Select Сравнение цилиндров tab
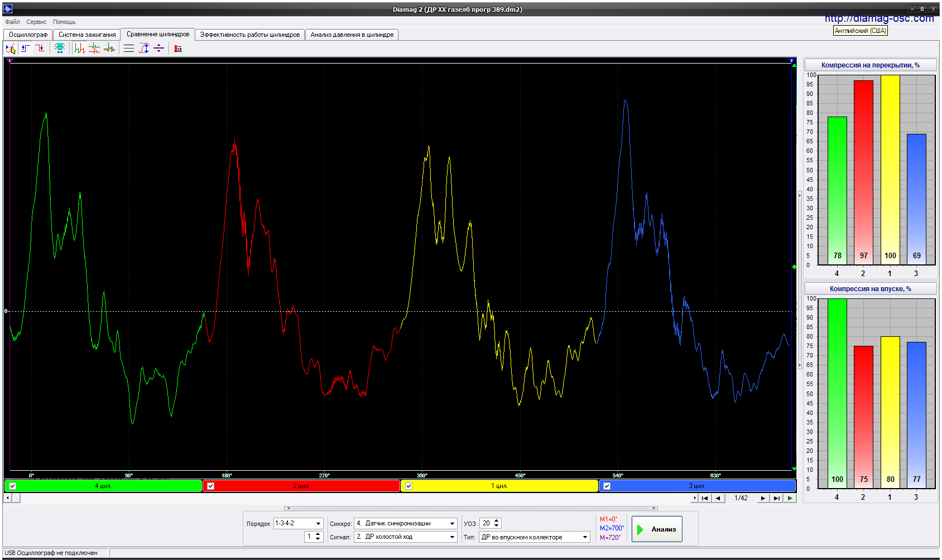Image resolution: width=942 pixels, height=560 pixels. (158, 34)
